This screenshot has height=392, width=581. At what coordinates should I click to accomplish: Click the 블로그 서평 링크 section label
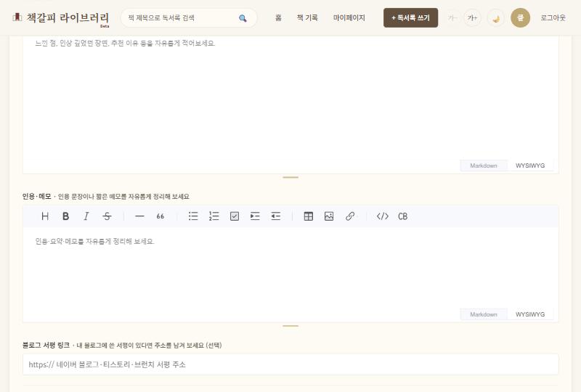click(46, 346)
